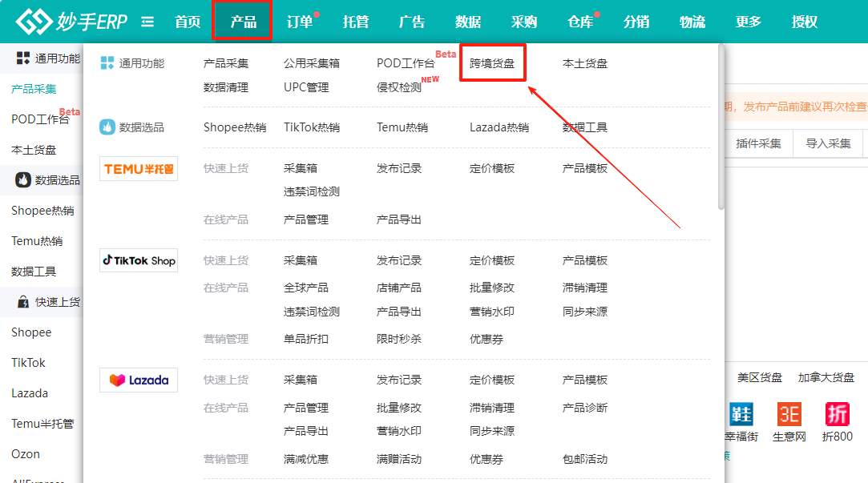
Task: Open 跨境货盘 in product menu
Action: (x=492, y=63)
